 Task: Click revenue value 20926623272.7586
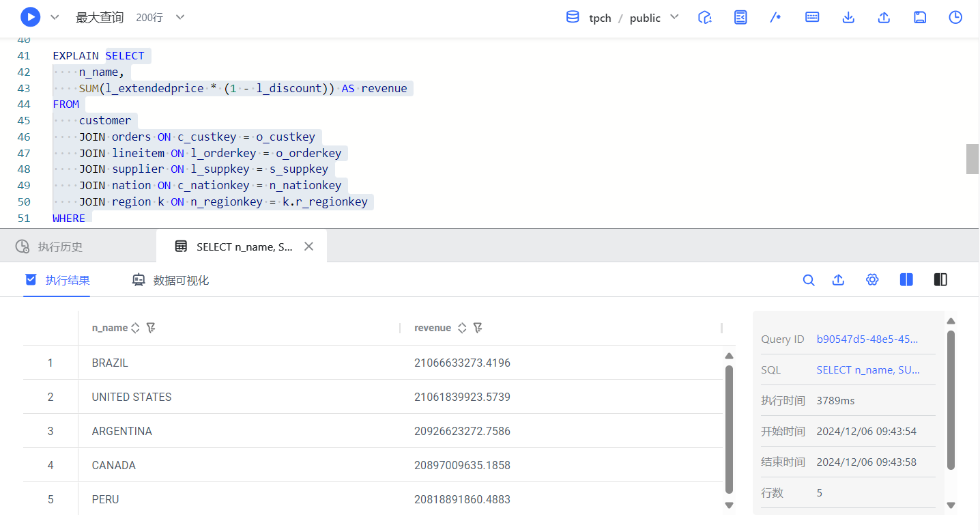(462, 431)
